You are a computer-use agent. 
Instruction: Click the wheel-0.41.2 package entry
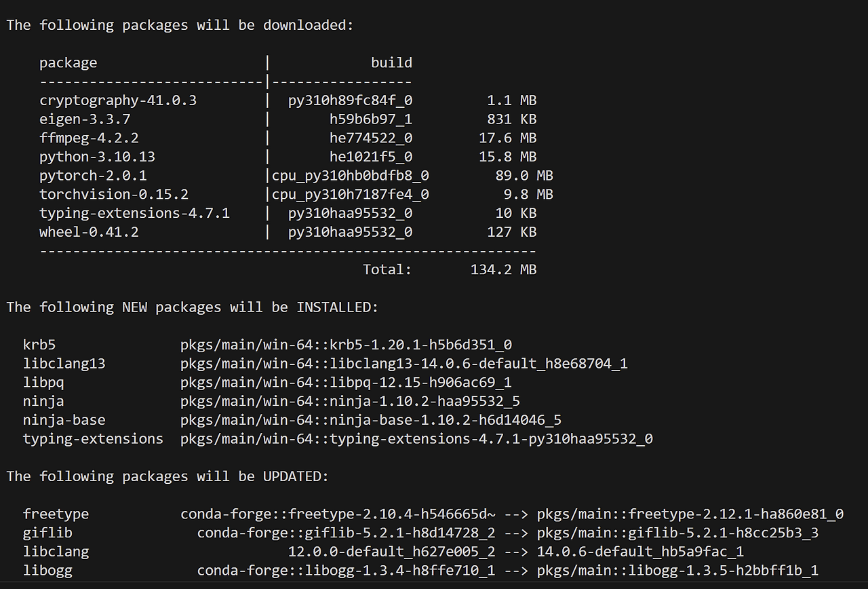tap(89, 232)
